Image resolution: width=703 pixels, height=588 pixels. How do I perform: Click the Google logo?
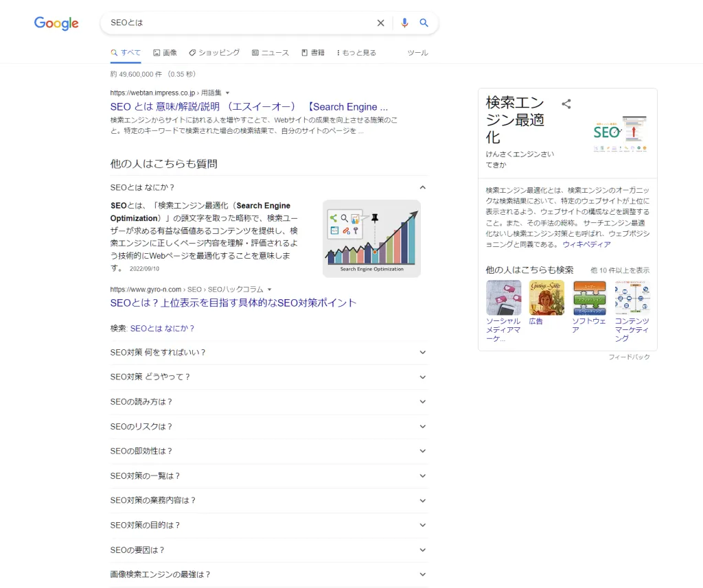pyautogui.click(x=56, y=23)
